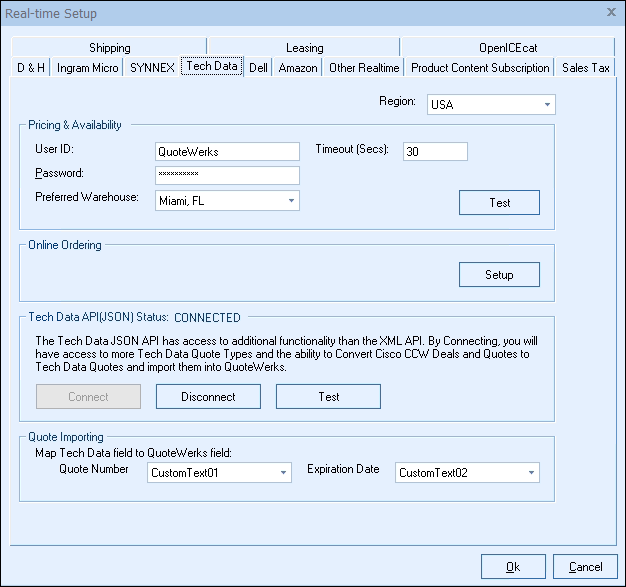The image size is (626, 587).
Task: Click the disabled Connect button
Action: [x=88, y=397]
